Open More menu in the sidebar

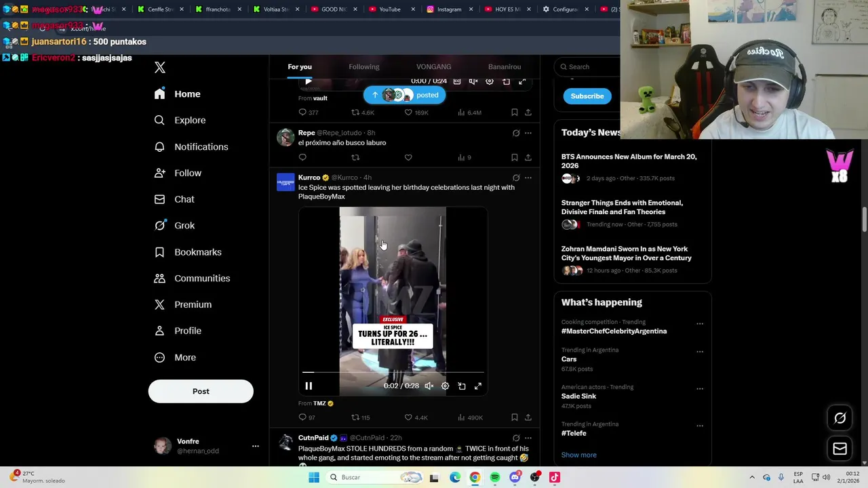[x=175, y=357]
